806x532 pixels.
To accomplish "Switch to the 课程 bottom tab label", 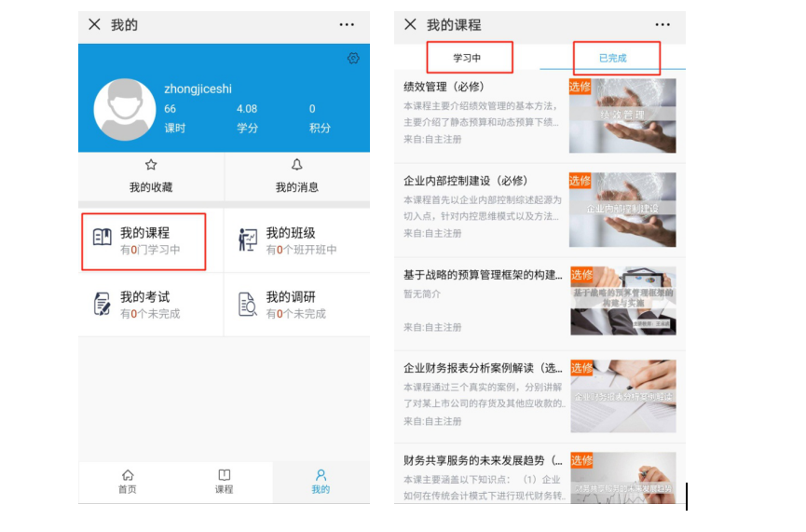I will click(225, 489).
